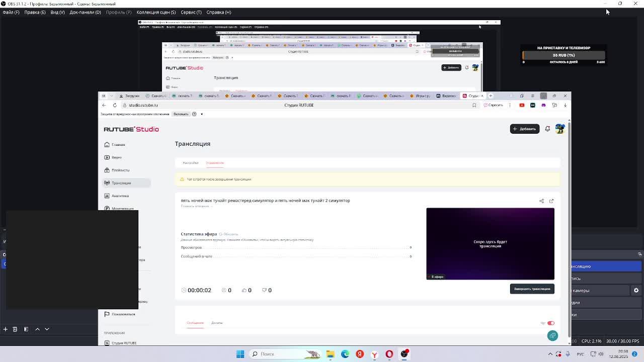Open scene filters icon in OBS
The height and width of the screenshot is (362, 644).
(26, 329)
